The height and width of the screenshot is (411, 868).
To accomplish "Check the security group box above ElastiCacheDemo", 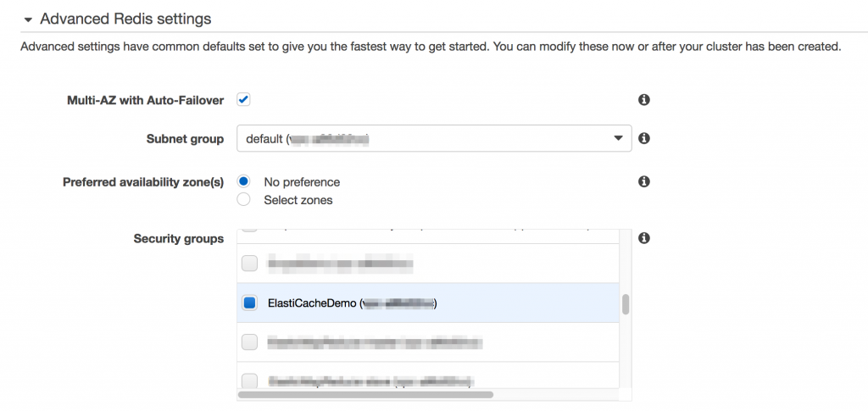I will (x=249, y=264).
